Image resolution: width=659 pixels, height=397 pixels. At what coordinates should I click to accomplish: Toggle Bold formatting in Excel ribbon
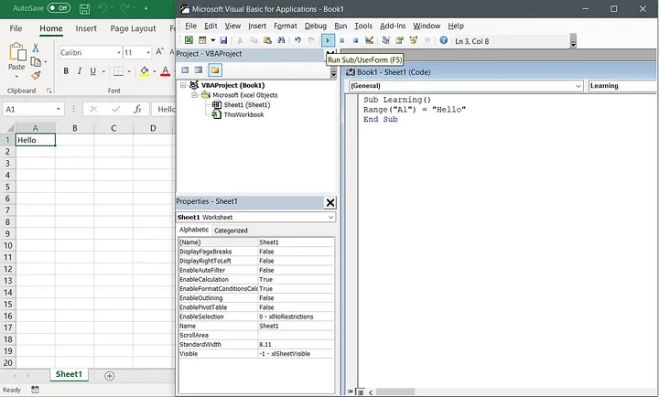[66, 71]
